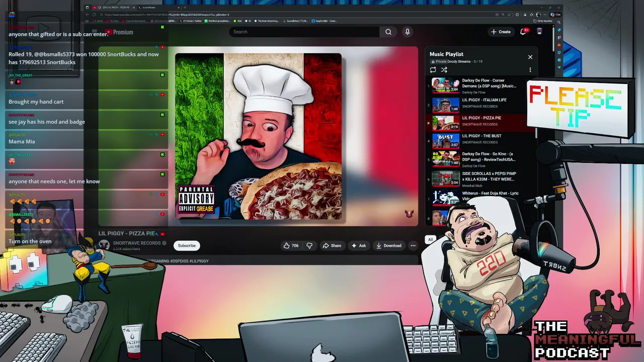Select LIL PIGGY - PIZZA PIE playlist title
Image resolution: width=644 pixels, height=362 pixels.
481,118
